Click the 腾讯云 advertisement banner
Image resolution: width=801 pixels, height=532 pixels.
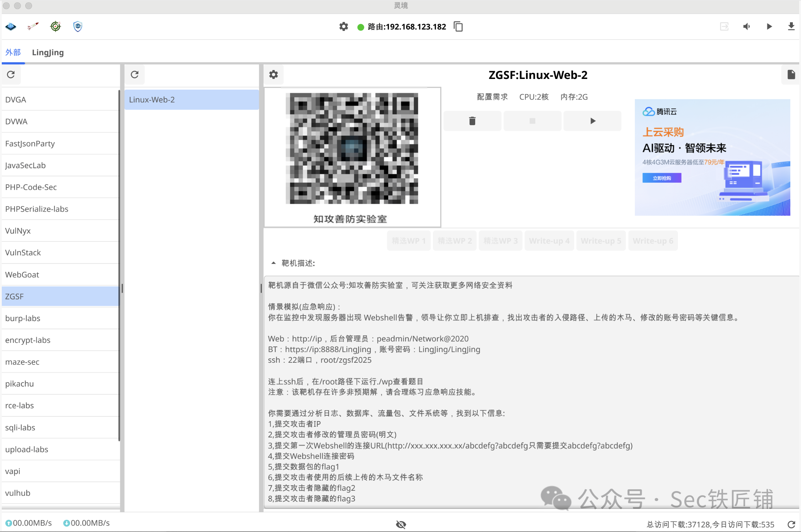[712, 157]
